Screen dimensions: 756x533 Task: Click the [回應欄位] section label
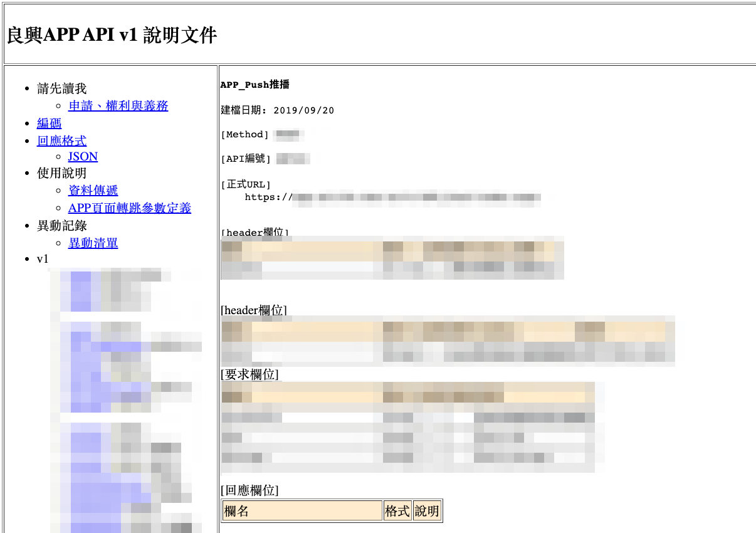pyautogui.click(x=249, y=490)
